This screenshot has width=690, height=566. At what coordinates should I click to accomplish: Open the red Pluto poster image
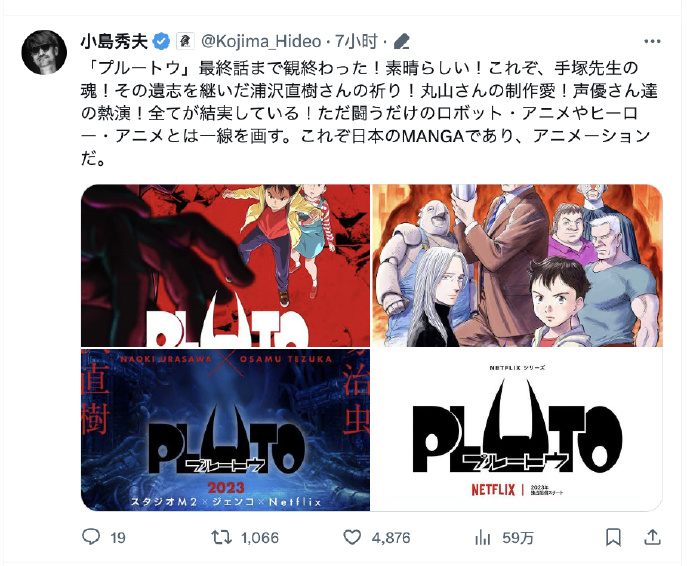225,265
